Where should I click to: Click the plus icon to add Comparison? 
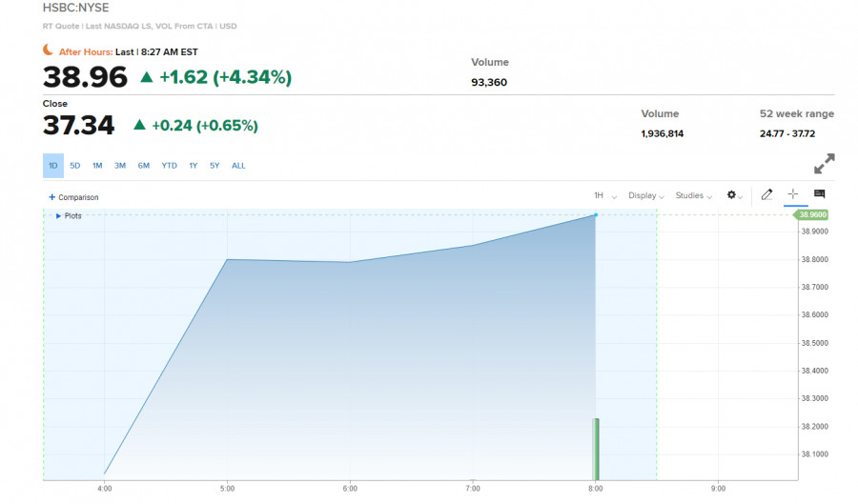[51, 197]
